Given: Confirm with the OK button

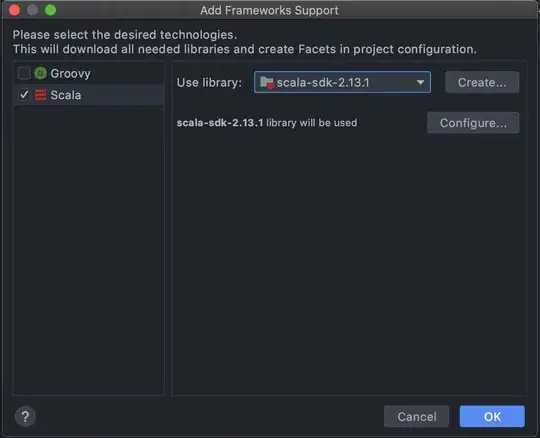Looking at the screenshot, I should (492, 417).
